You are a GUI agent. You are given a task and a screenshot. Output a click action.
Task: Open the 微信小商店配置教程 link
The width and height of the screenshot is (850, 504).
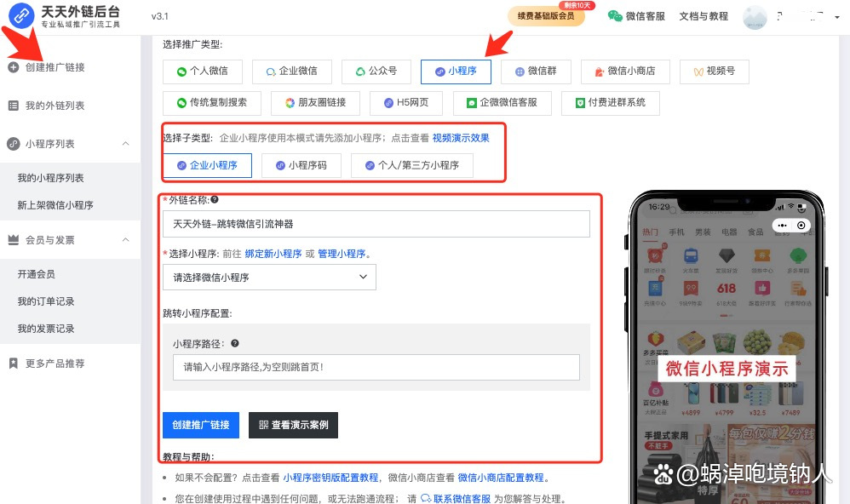(x=501, y=478)
